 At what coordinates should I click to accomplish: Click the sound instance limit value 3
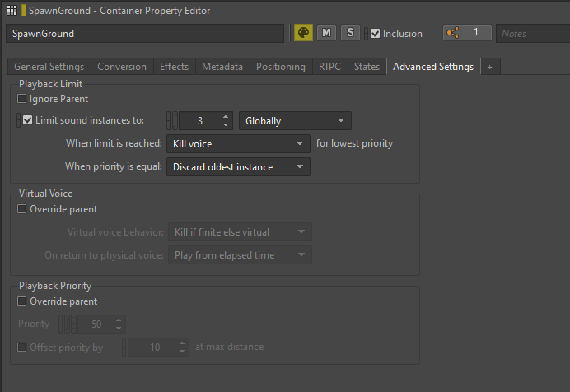pyautogui.click(x=199, y=121)
